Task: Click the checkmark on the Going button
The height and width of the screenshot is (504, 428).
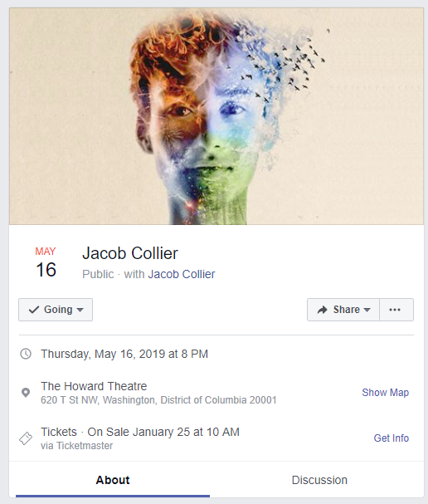Action: (x=34, y=310)
